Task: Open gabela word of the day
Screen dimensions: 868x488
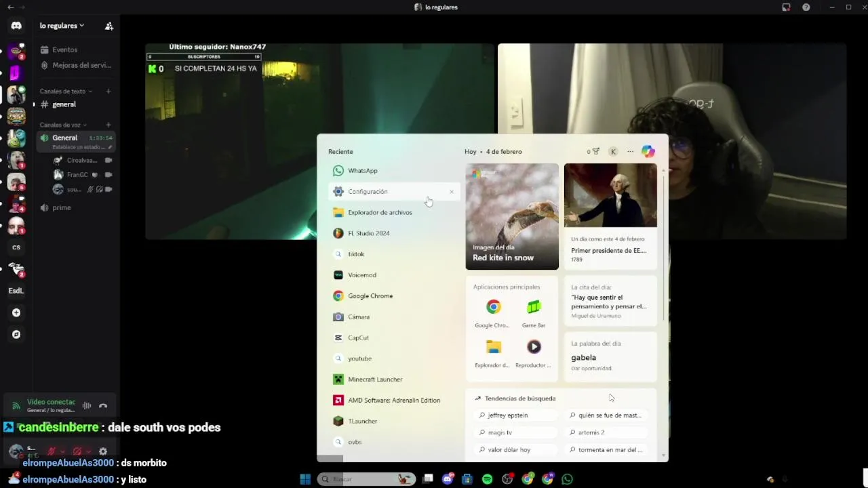Action: click(610, 357)
